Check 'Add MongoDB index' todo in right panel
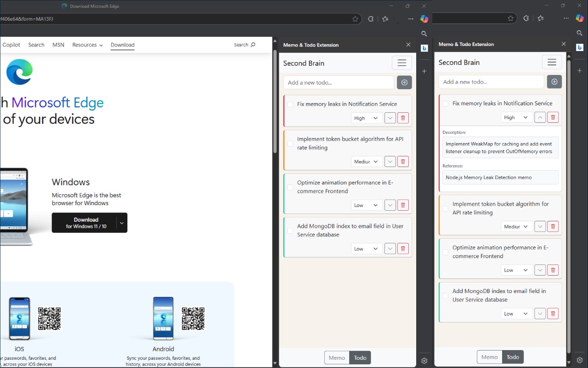This screenshot has height=368, width=588. point(446,295)
